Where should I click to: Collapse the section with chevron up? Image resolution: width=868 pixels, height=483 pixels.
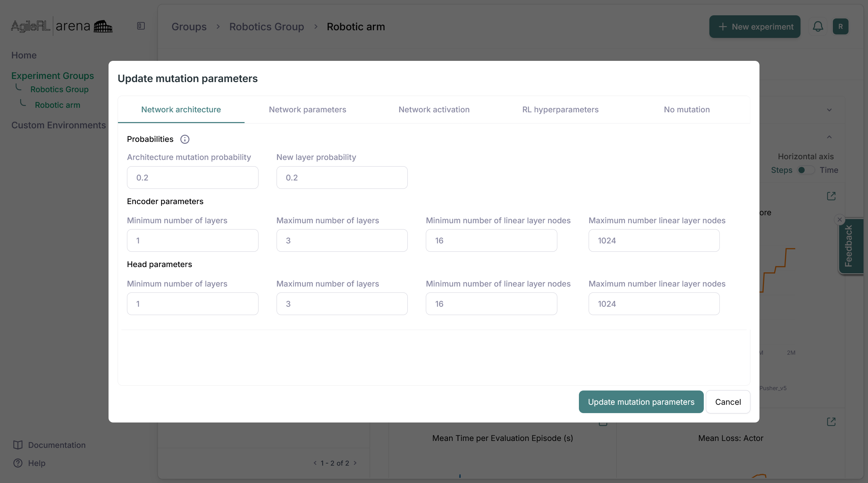pos(829,137)
